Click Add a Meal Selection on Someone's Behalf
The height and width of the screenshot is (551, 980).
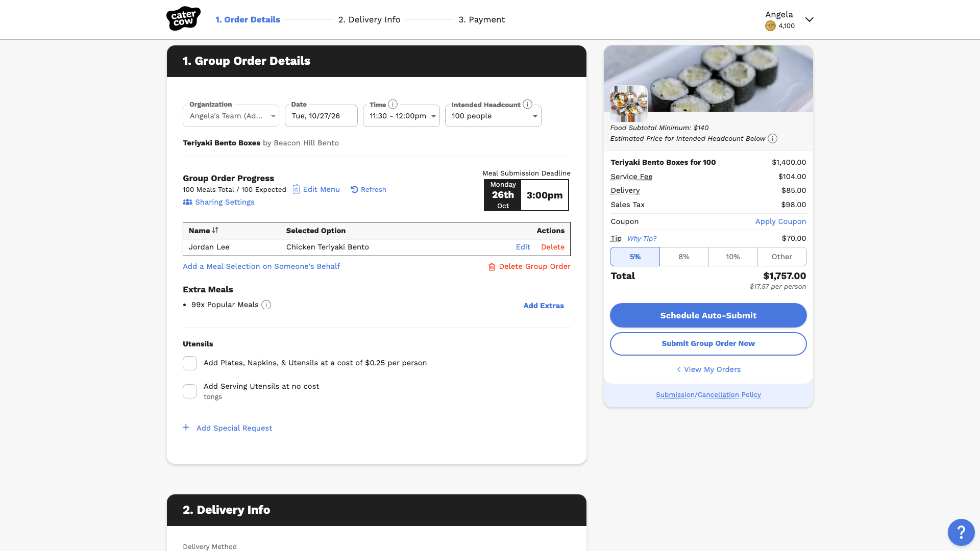tap(261, 266)
